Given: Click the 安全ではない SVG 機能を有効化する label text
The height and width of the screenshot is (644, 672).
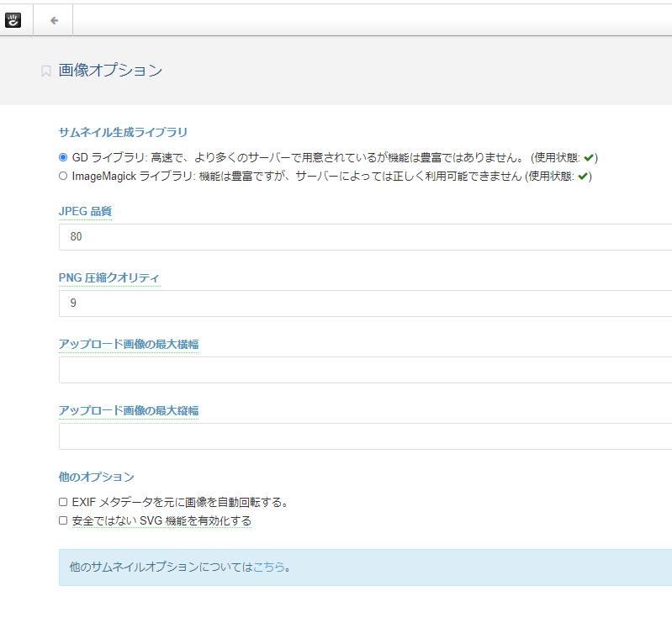Looking at the screenshot, I should [161, 520].
